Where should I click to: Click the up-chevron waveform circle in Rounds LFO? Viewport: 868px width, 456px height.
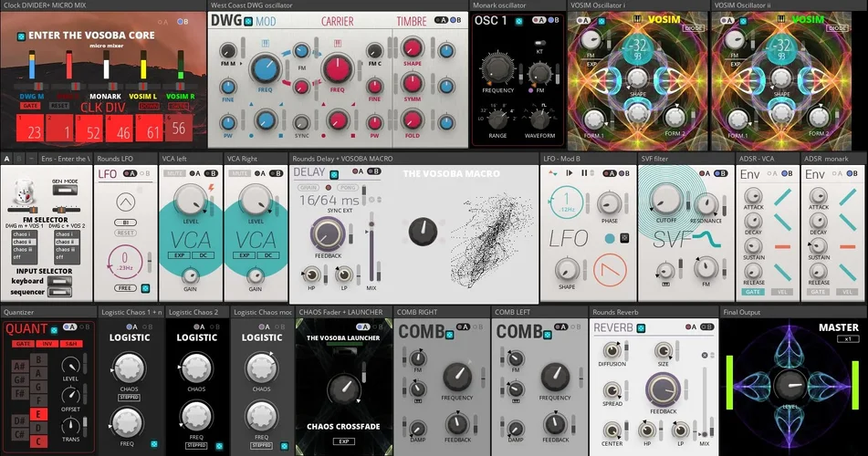pyautogui.click(x=126, y=202)
